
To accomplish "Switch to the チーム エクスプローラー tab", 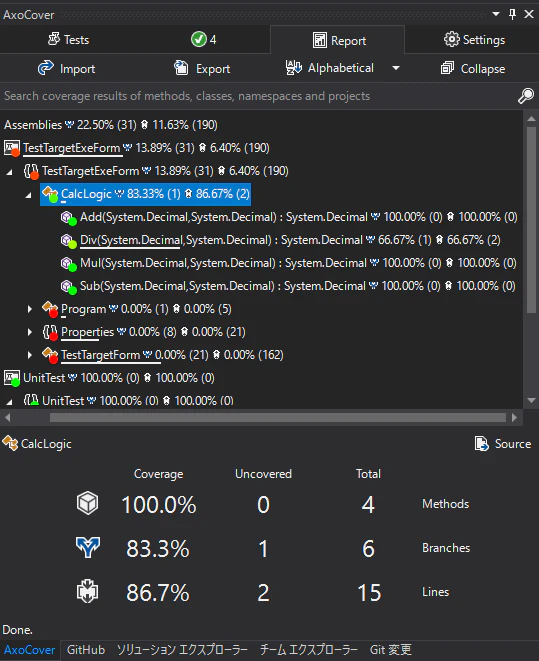I will click(x=308, y=650).
